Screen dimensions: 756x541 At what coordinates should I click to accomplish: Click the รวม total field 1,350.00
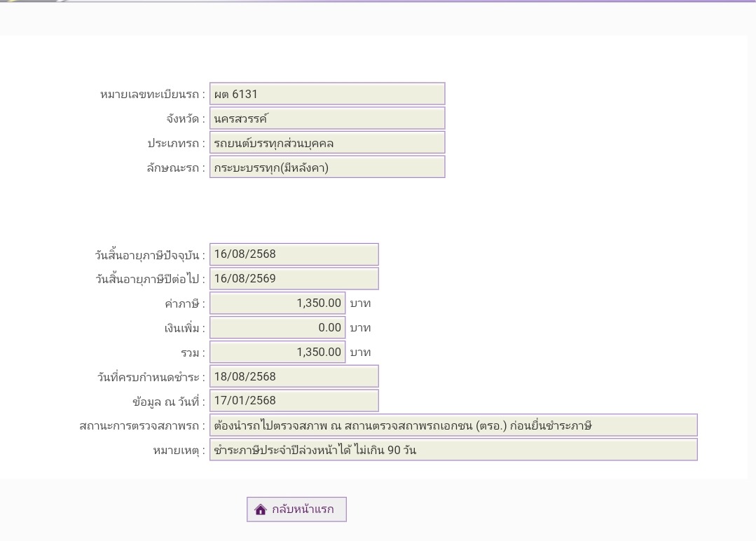click(x=277, y=352)
